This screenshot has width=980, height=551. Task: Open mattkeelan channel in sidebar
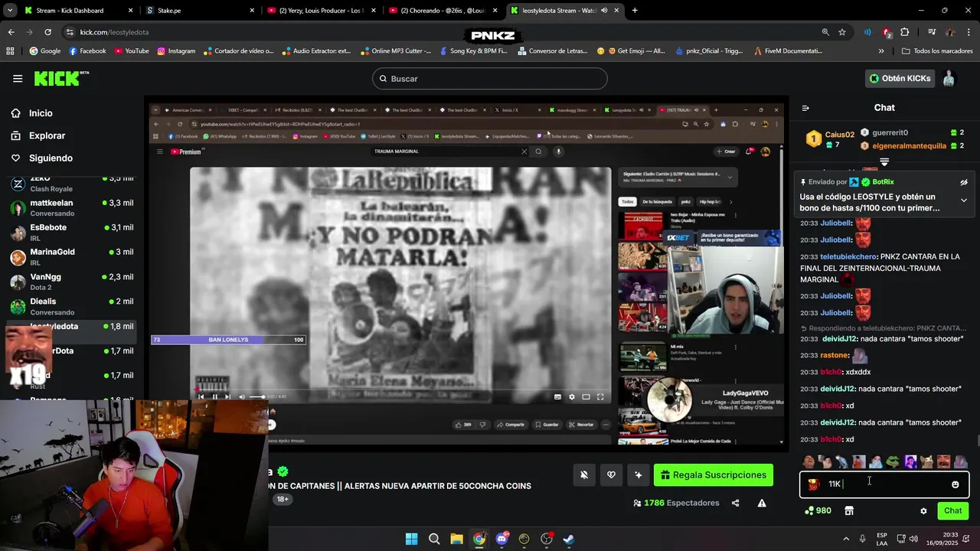[72, 207]
